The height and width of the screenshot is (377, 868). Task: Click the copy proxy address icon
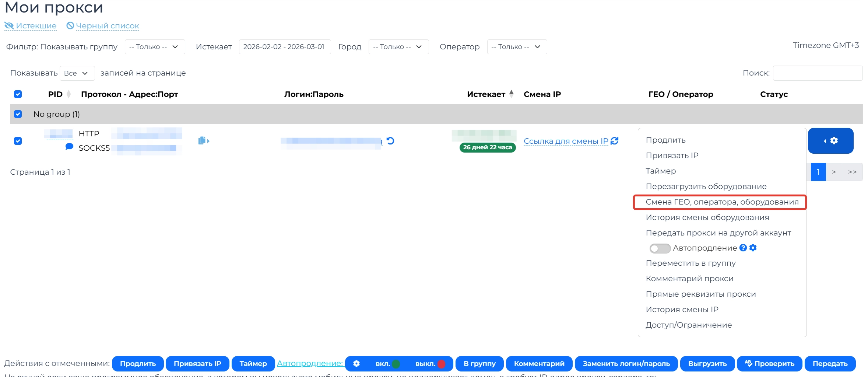(204, 141)
